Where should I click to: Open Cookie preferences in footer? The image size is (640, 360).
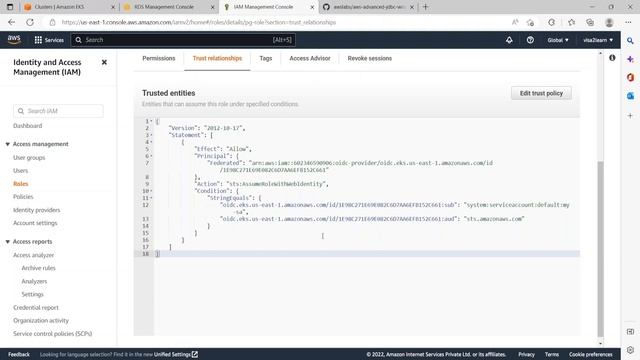591,354
